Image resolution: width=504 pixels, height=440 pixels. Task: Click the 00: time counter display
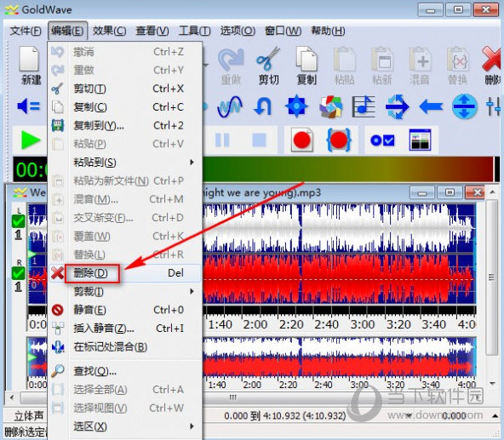point(31,169)
